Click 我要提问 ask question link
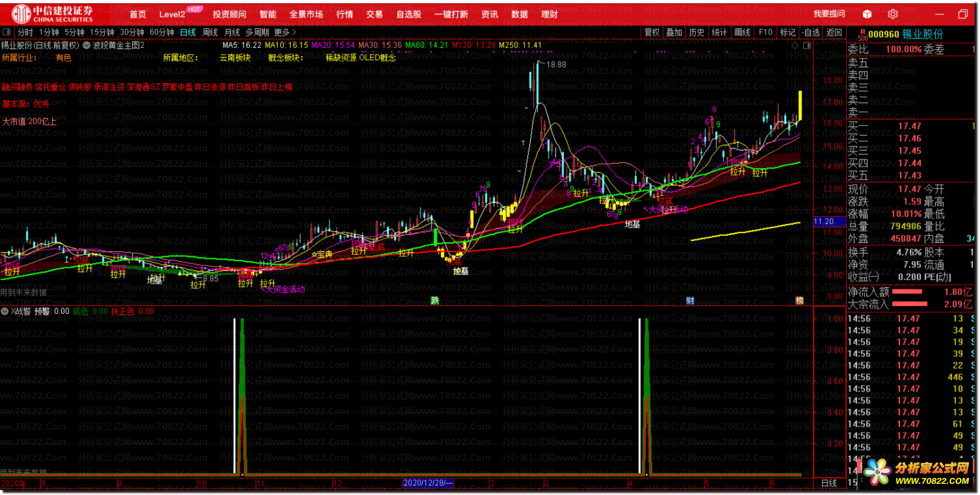The width and height of the screenshot is (980, 495). [x=829, y=14]
